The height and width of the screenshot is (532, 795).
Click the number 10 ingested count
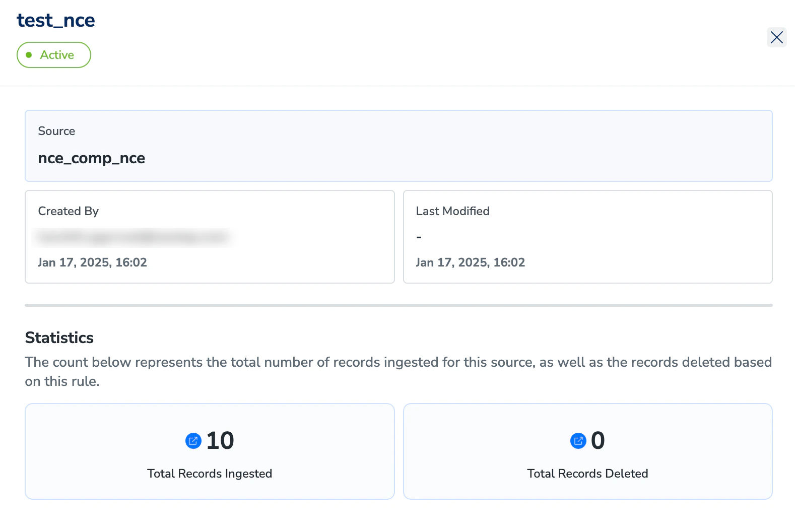click(220, 441)
